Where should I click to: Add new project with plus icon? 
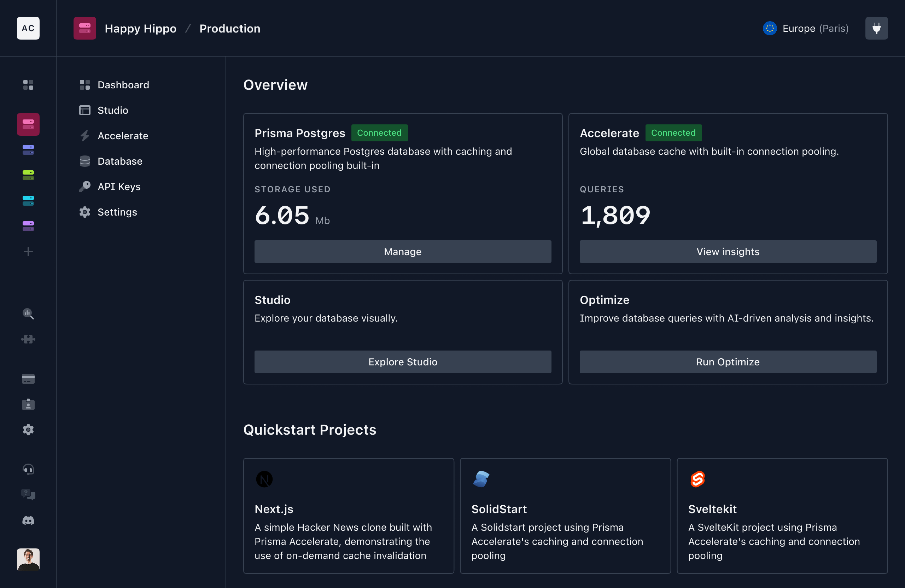point(28,252)
